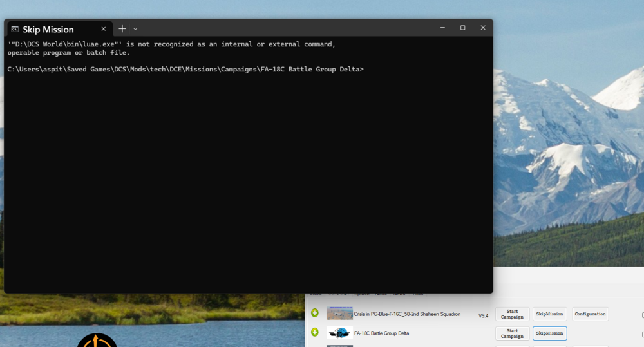Click version label V9.4
This screenshot has width=644, height=347.
coord(484,316)
